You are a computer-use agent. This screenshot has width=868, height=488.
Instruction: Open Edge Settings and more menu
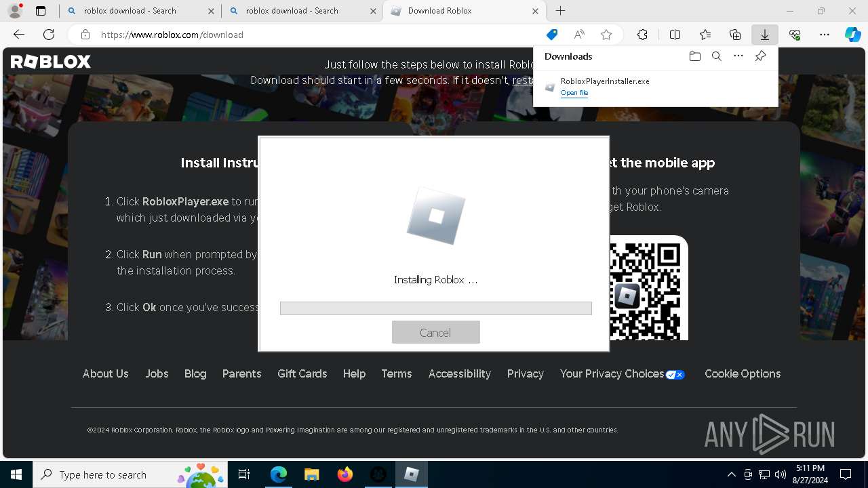(825, 35)
